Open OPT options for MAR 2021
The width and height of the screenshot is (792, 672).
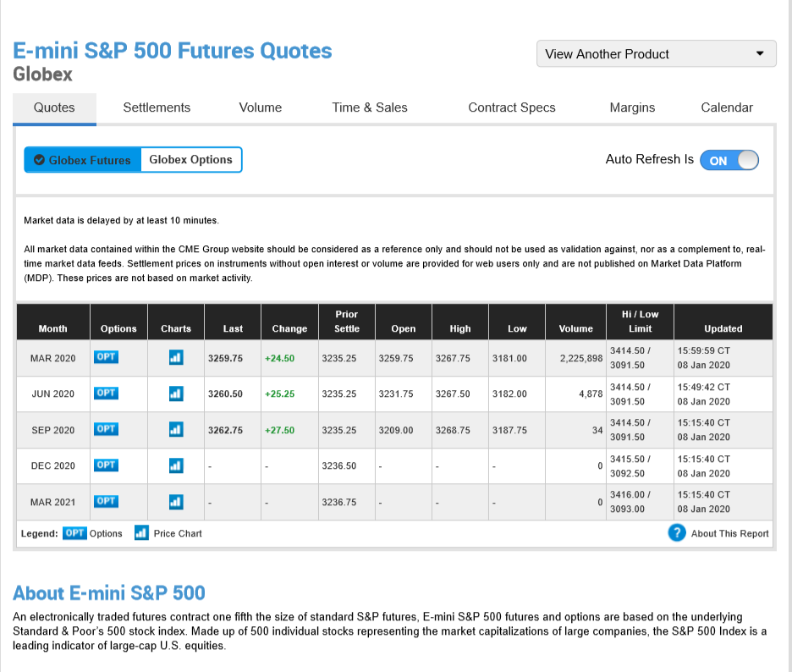click(106, 501)
